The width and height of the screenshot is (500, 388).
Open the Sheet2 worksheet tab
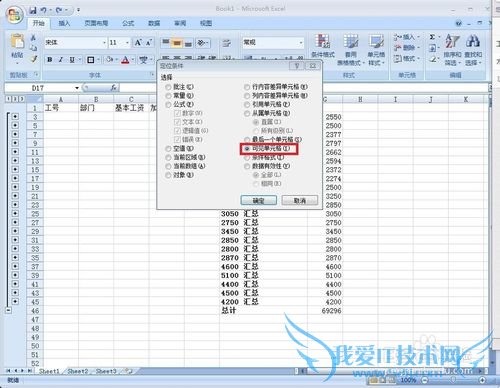pyautogui.click(x=78, y=371)
